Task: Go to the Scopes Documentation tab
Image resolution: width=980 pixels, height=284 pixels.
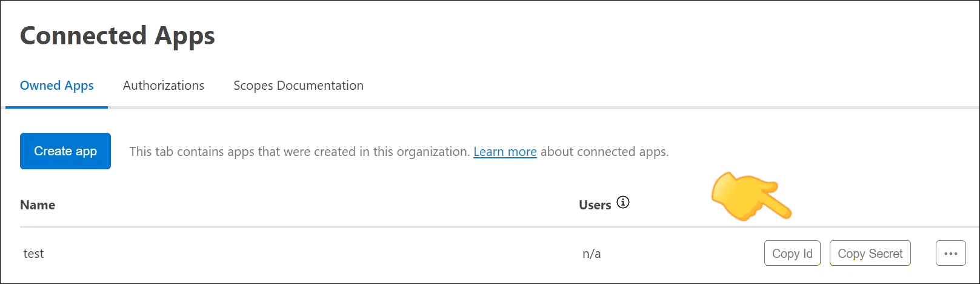Action: (x=298, y=86)
